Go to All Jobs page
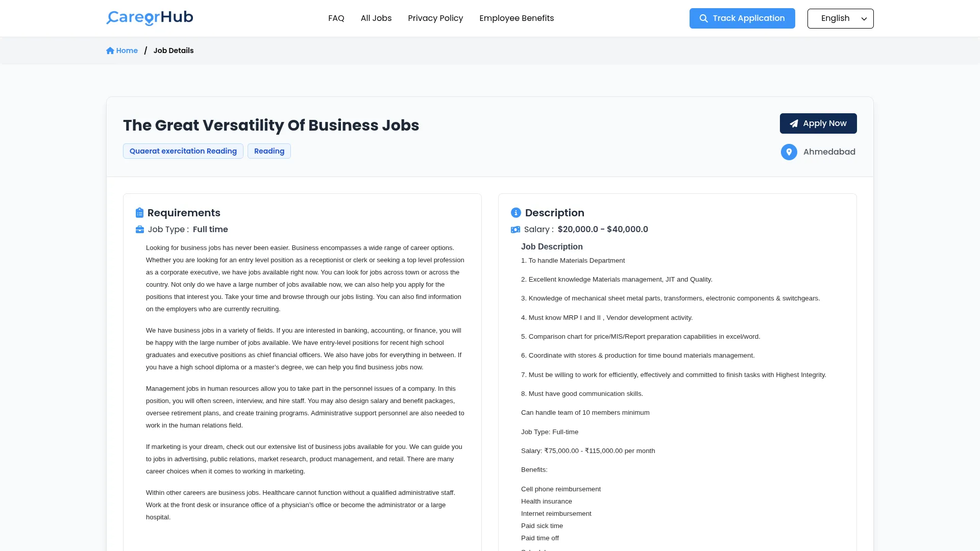 (x=376, y=18)
